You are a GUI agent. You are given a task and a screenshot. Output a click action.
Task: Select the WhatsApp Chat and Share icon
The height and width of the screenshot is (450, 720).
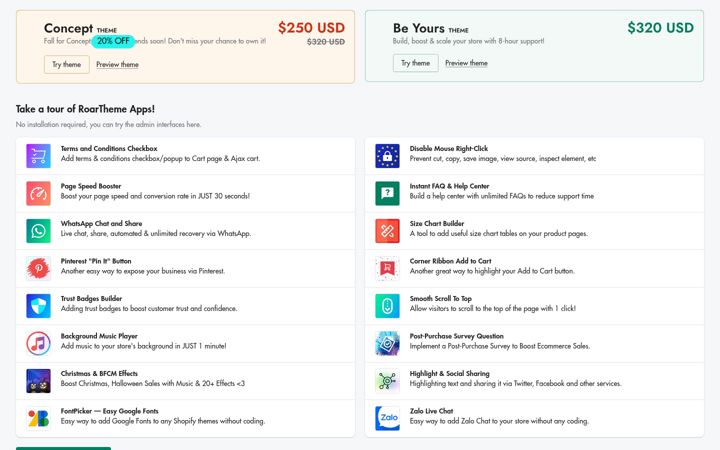(x=39, y=231)
